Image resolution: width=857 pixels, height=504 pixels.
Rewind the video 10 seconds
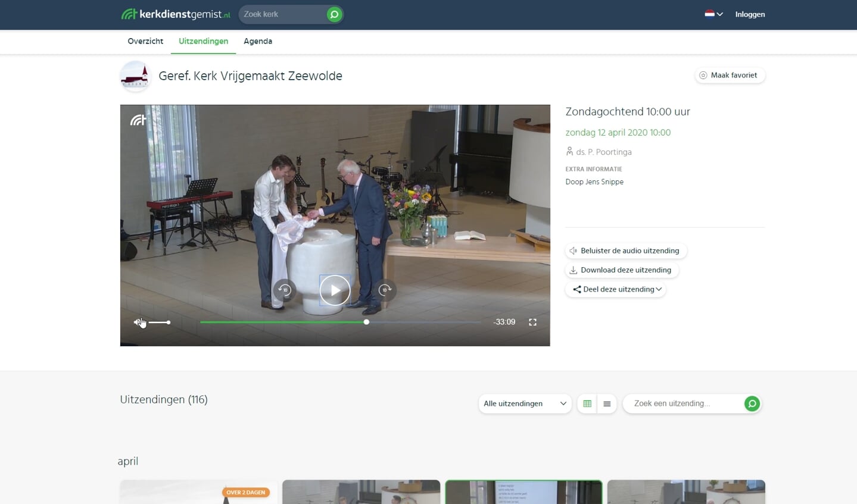(285, 290)
